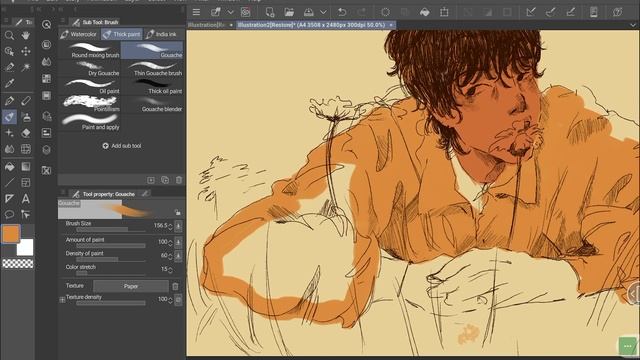
Task: Click the Save icon in command bar
Action: (309, 12)
